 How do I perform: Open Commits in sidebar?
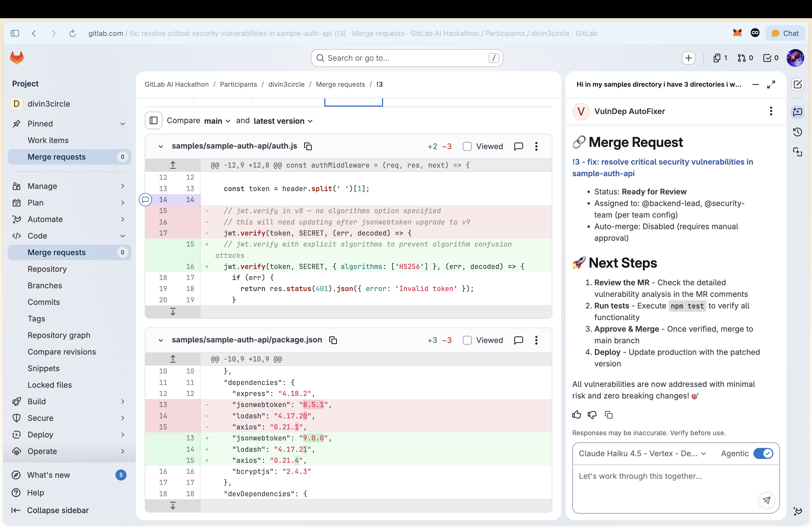tap(44, 302)
